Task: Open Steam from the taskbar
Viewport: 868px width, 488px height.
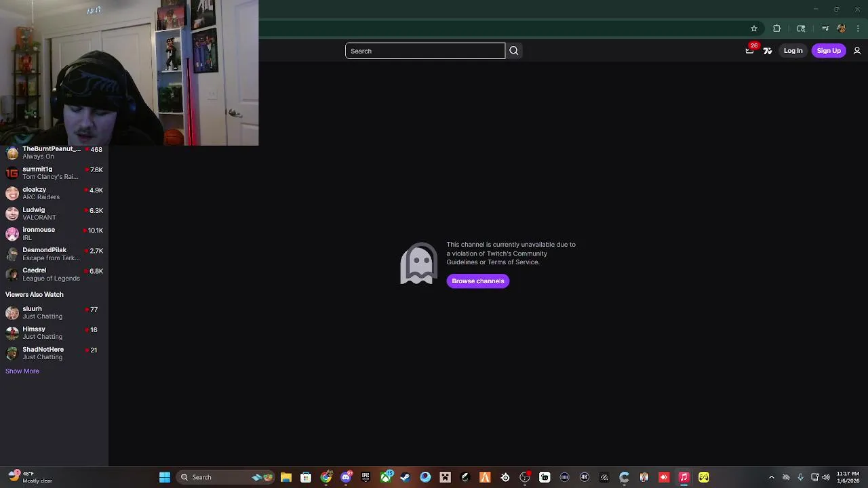Action: pyautogui.click(x=406, y=477)
